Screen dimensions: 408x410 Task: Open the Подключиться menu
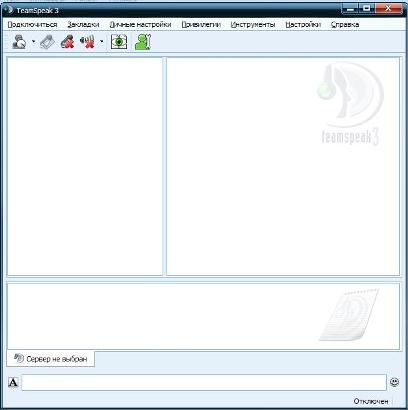(32, 25)
